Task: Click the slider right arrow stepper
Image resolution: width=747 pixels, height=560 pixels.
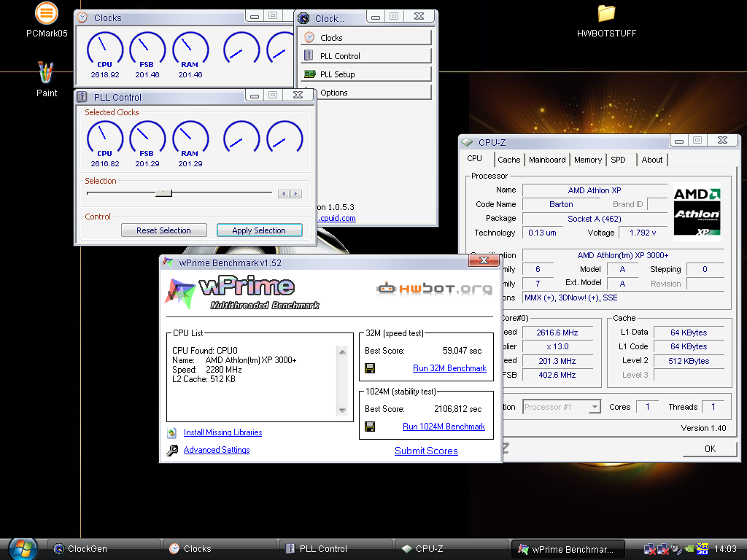Action: (x=296, y=194)
